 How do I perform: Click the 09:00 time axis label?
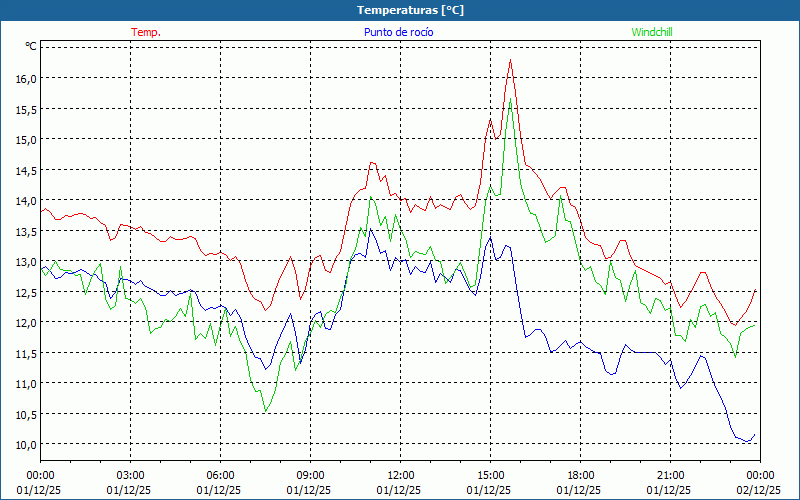tap(310, 475)
